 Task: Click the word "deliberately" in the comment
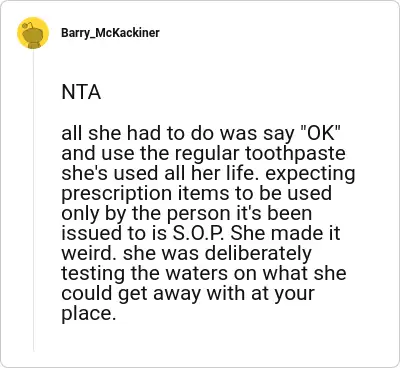(258, 253)
